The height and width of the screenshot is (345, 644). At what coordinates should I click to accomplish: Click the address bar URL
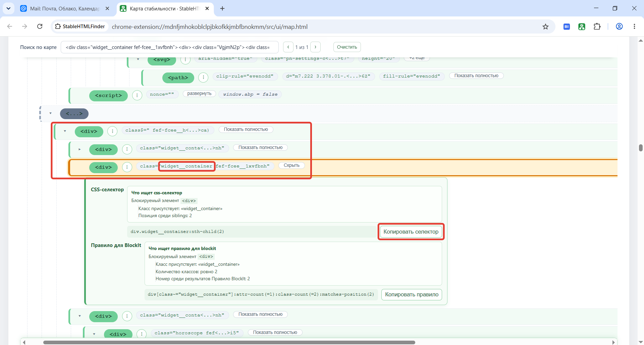point(210,27)
